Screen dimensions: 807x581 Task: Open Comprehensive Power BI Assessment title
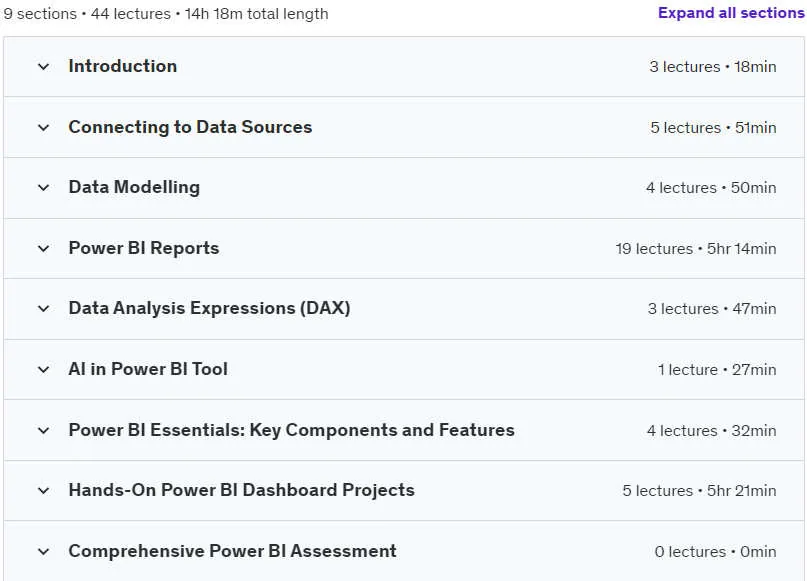pos(233,551)
